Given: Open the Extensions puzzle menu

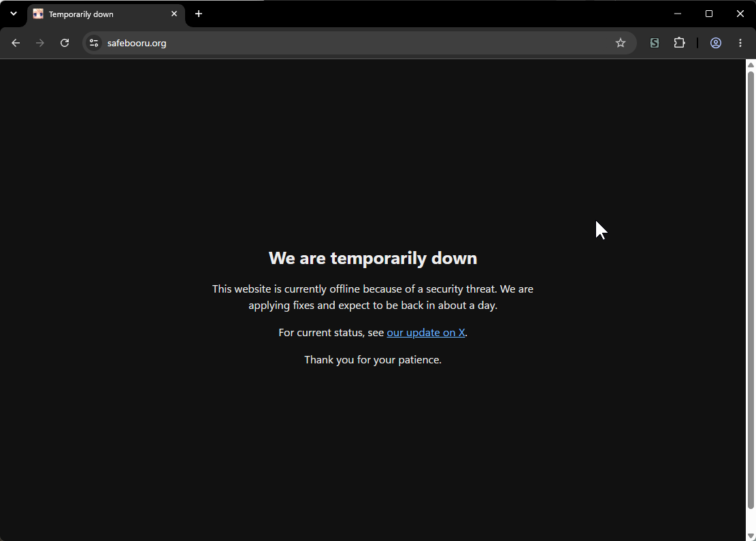Looking at the screenshot, I should (679, 43).
